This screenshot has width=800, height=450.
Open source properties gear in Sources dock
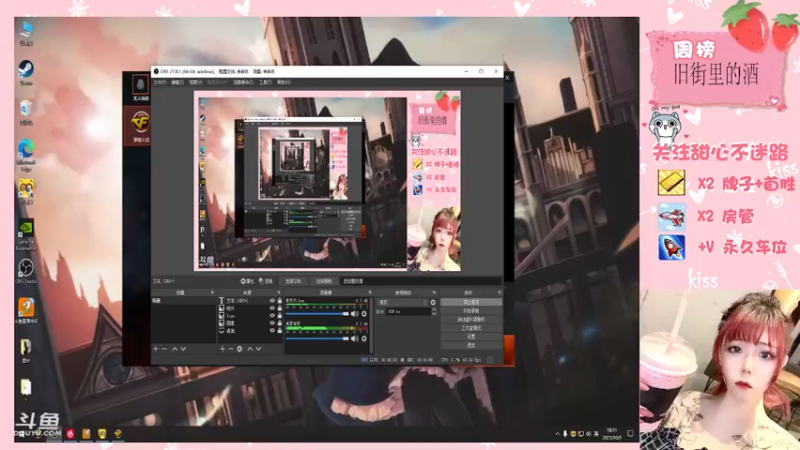(x=239, y=349)
